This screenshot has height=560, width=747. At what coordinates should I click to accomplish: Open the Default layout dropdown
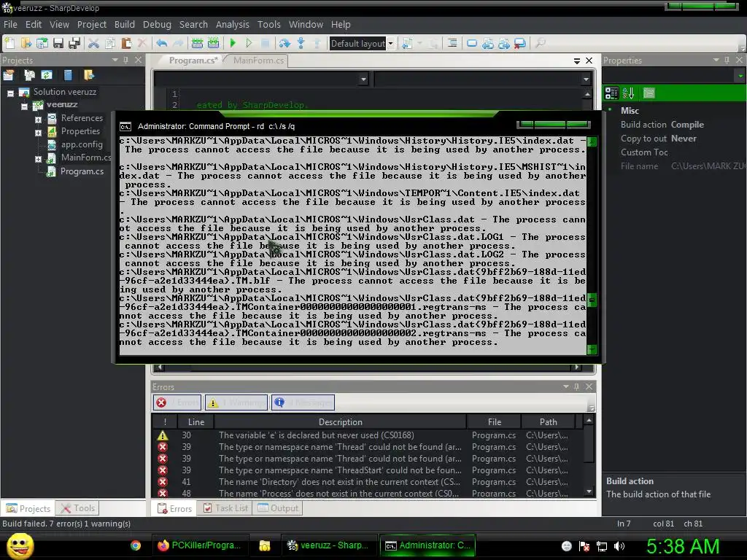coord(391,44)
